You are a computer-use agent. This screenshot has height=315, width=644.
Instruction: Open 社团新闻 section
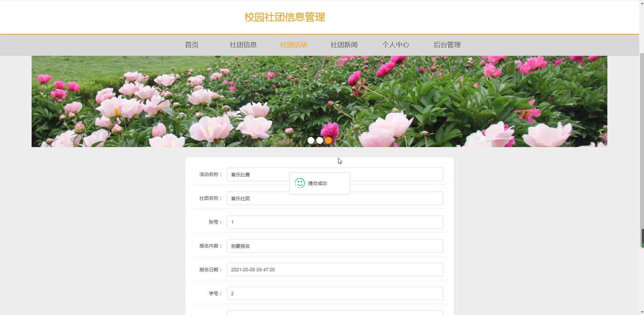click(344, 45)
